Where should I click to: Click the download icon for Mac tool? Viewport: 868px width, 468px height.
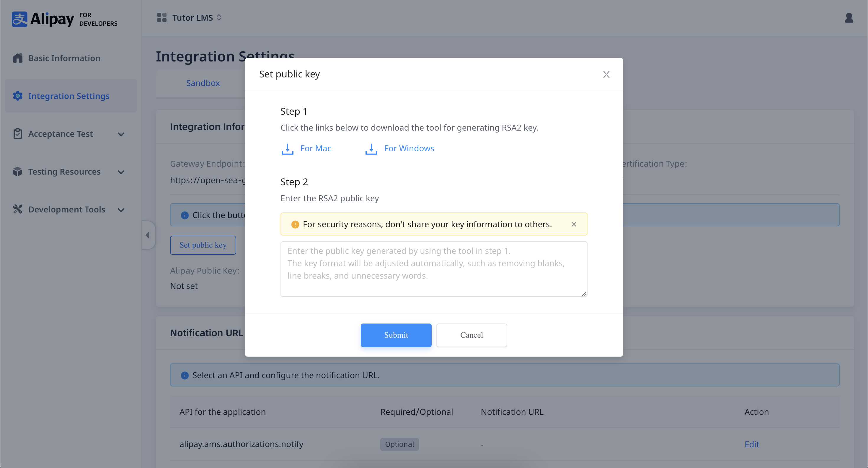[x=287, y=149]
